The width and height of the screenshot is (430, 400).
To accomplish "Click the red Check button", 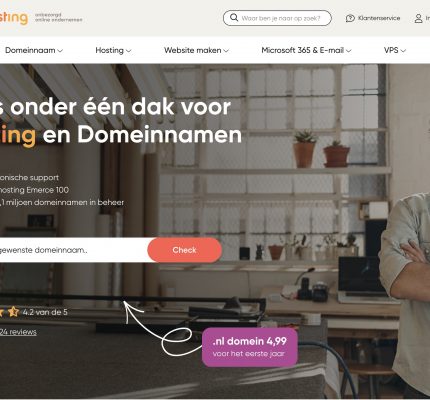I will point(185,250).
